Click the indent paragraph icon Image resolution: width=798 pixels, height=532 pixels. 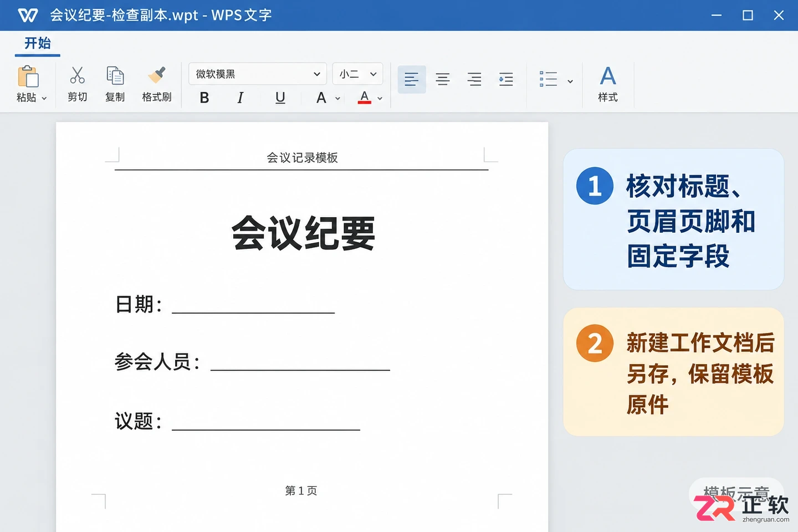tap(506, 79)
